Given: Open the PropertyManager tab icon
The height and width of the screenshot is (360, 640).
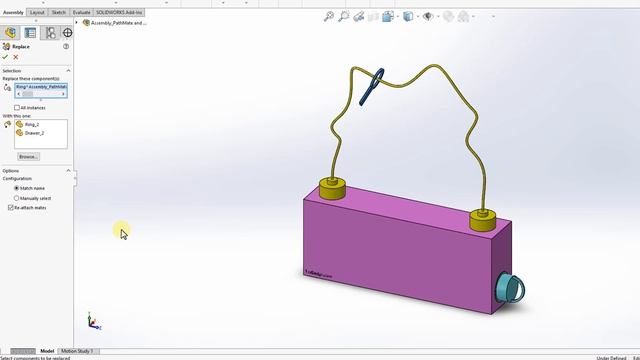Looking at the screenshot, I should click(x=30, y=33).
